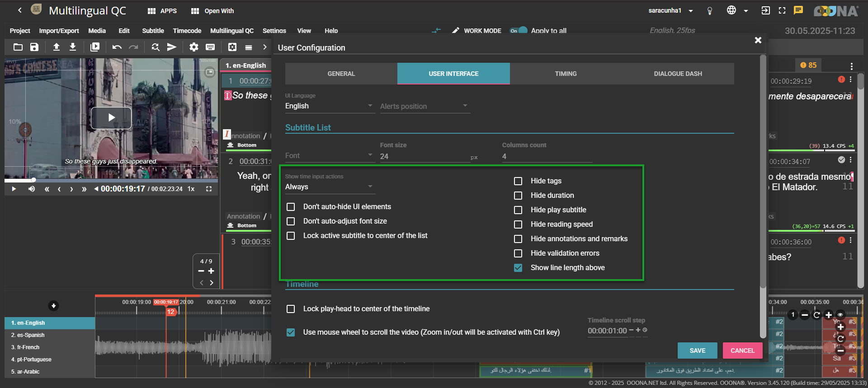Open the Alerts position dropdown
Viewport: 868px width, 388px height.
click(424, 107)
